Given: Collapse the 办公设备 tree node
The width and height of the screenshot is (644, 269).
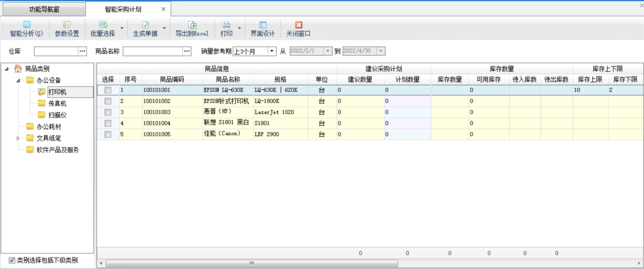Looking at the screenshot, I should click(19, 81).
